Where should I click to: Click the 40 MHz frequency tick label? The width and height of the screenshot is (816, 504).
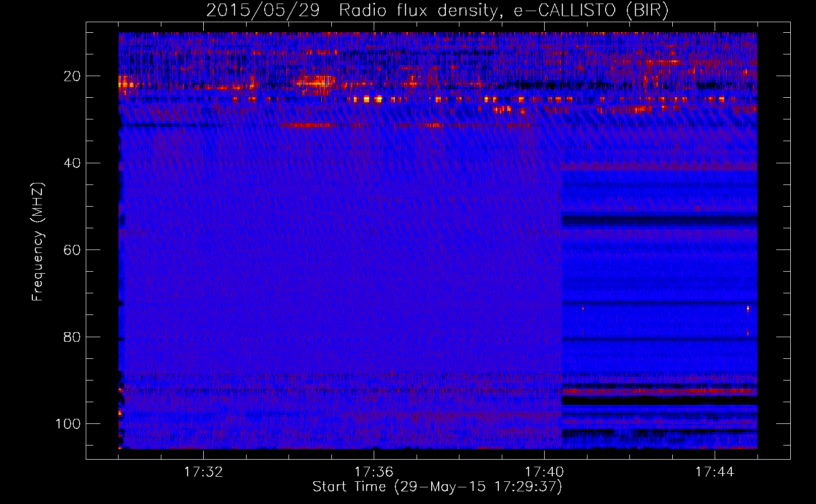(x=73, y=163)
